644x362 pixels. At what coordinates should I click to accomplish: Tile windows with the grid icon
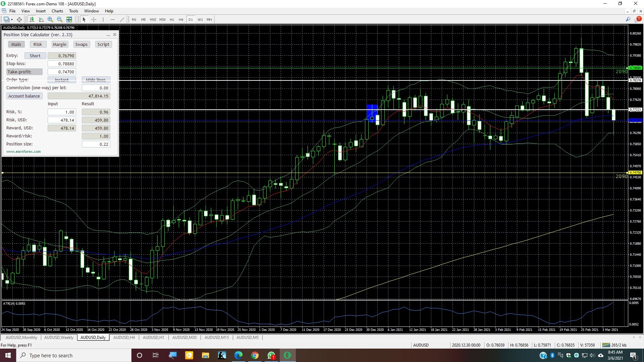click(x=69, y=19)
